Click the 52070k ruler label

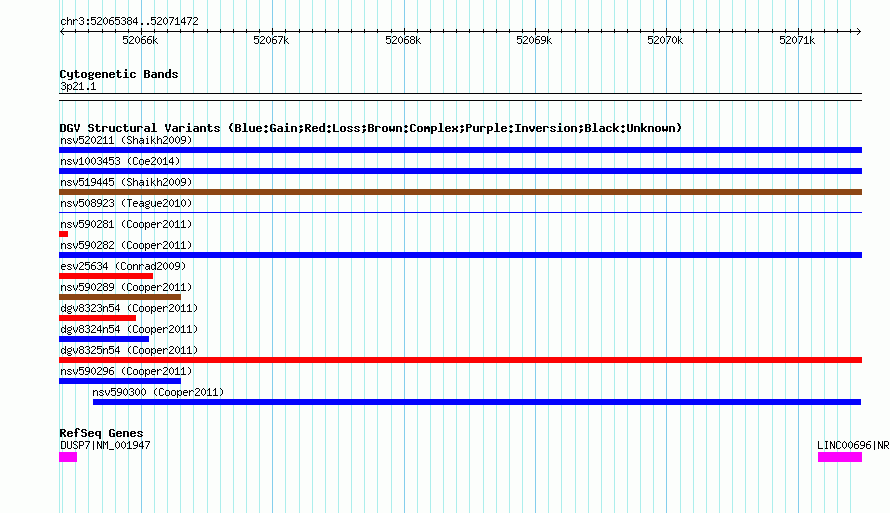(665, 40)
